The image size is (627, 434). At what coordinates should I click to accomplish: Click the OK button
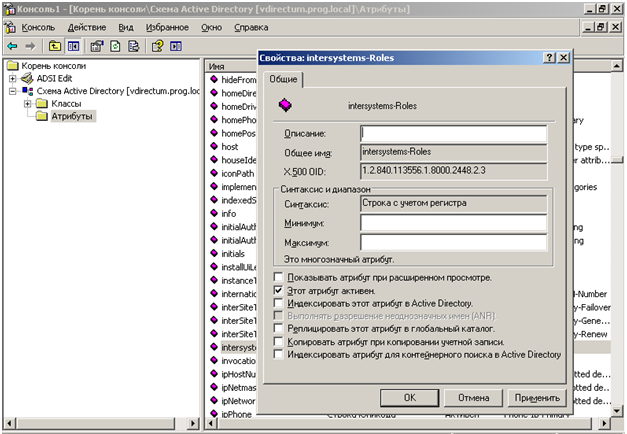point(409,398)
